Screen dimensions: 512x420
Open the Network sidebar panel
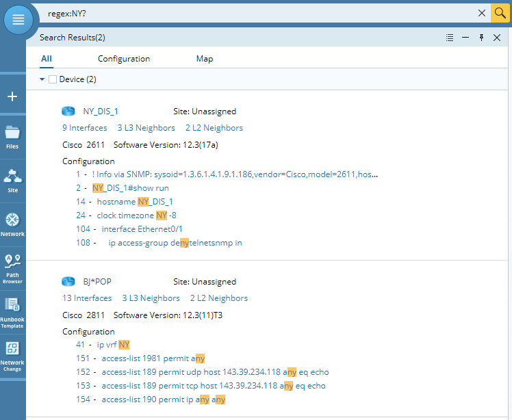(12, 225)
